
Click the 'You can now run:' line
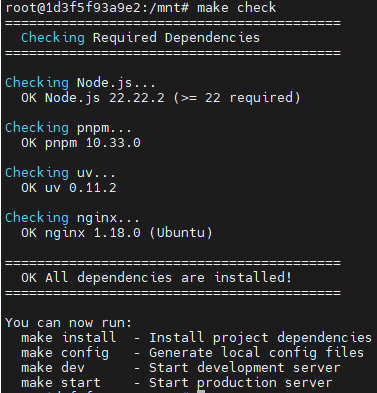click(x=69, y=323)
